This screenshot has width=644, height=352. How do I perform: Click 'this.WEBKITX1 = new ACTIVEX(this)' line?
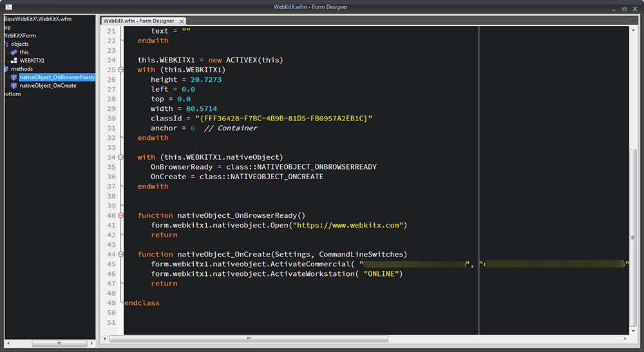tap(211, 60)
